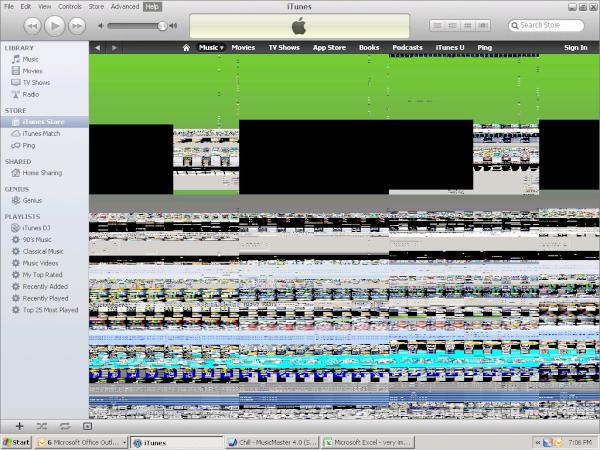Switch to Microsoft Excel taskbar item
The image size is (600, 450).
coord(368,443)
